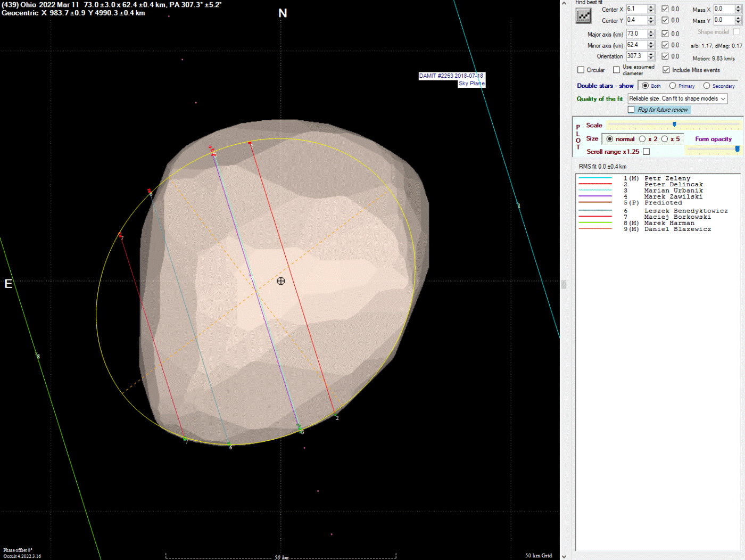Viewport: 745px width, 560px height.
Task: Click the Mass X spinner arrows
Action: [738, 9]
